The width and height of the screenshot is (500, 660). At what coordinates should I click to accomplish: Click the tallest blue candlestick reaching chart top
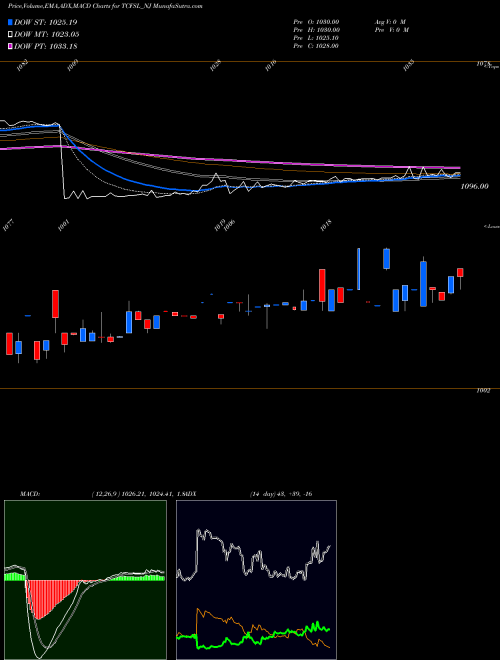(359, 269)
